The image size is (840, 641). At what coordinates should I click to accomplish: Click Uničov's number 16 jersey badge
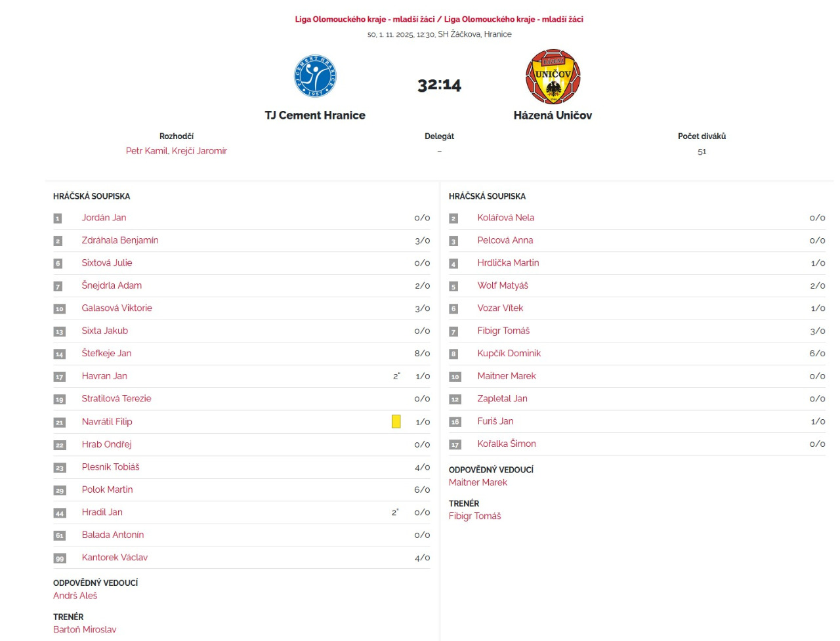455,422
